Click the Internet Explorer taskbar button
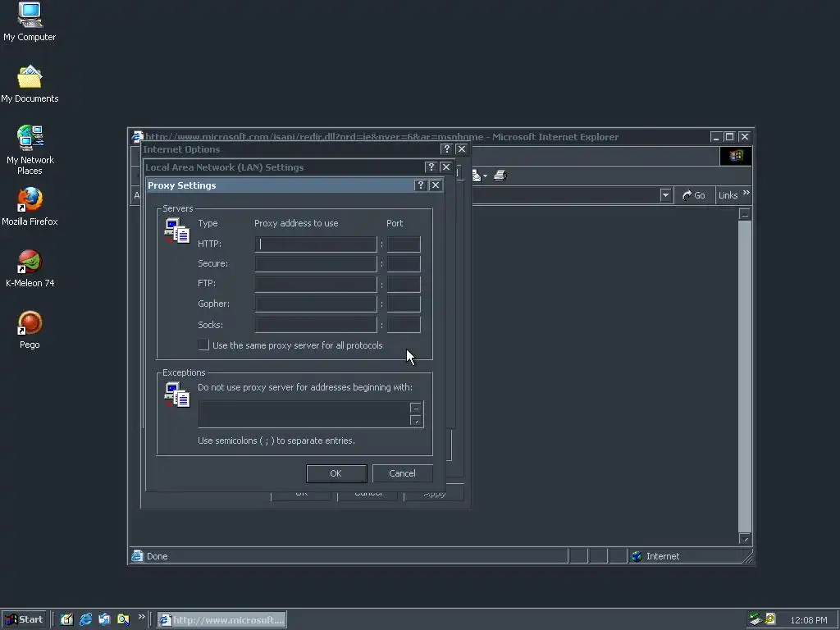Viewport: 840px width, 630px height. coord(221,620)
